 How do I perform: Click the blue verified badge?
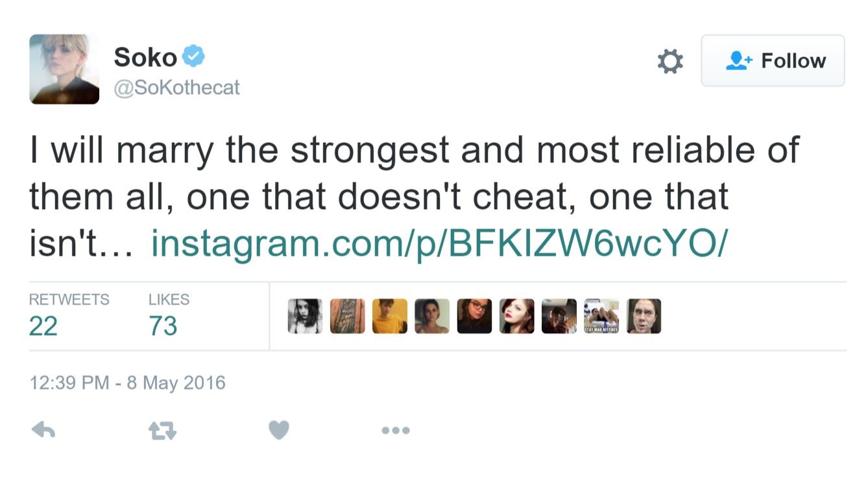[193, 56]
